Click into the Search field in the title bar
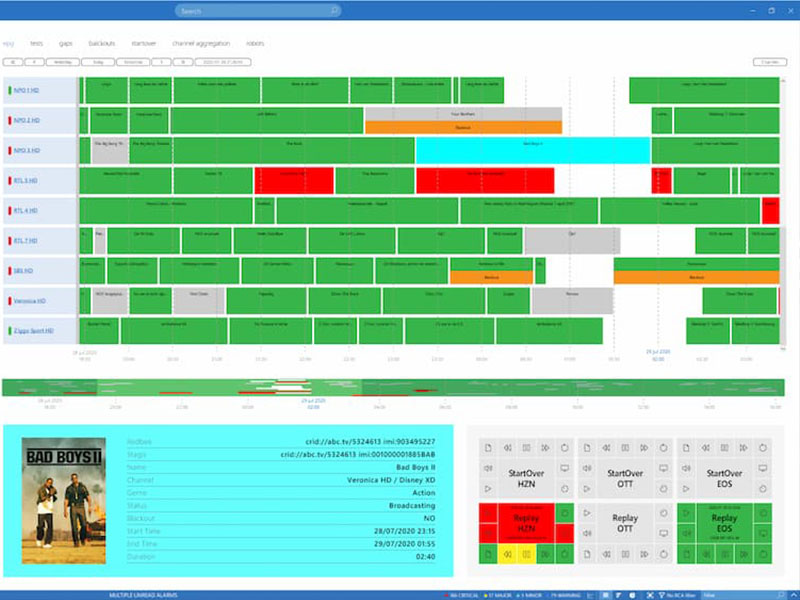This screenshot has height=600, width=800. point(258,11)
